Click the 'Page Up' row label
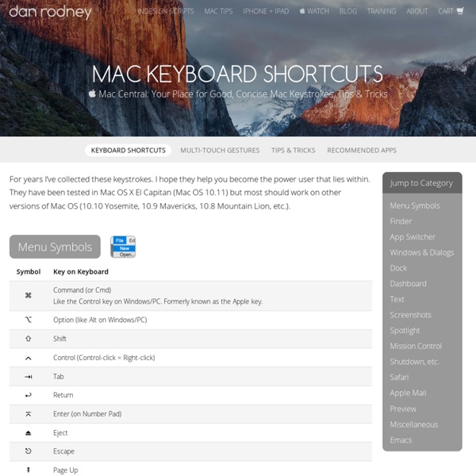This screenshot has height=476, width=476. (x=66, y=470)
